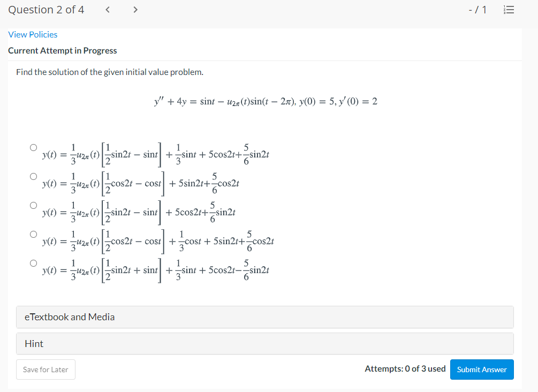Click the Question 2 of 4 heading

(x=46, y=10)
